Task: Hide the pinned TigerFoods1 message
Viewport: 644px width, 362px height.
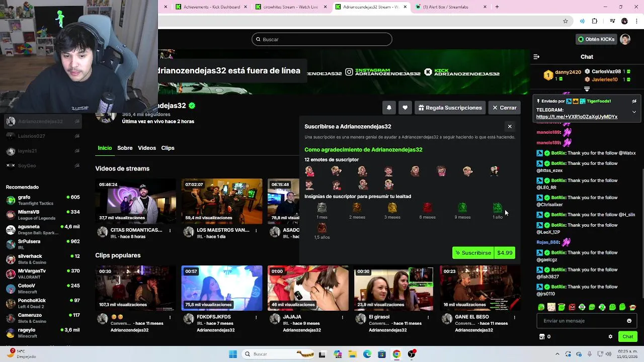Action: (x=634, y=101)
